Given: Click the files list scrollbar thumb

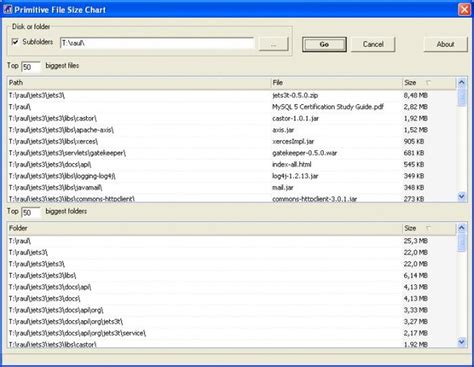Looking at the screenshot, I should [x=462, y=97].
